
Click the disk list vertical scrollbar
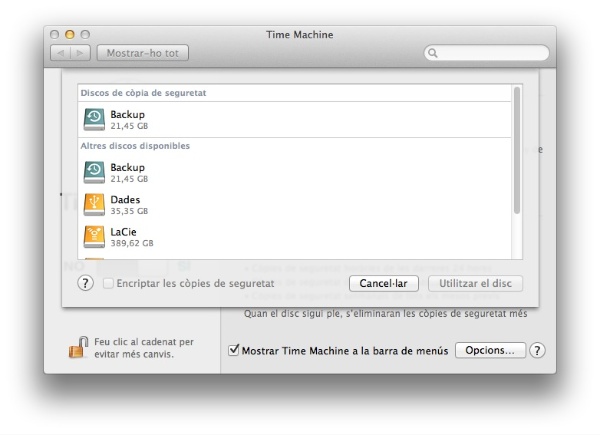[x=517, y=150]
